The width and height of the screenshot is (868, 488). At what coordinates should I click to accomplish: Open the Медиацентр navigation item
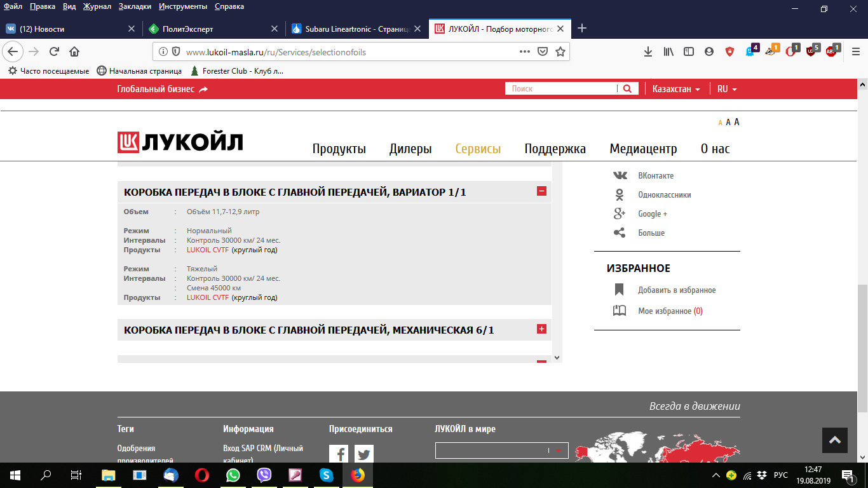pos(643,149)
